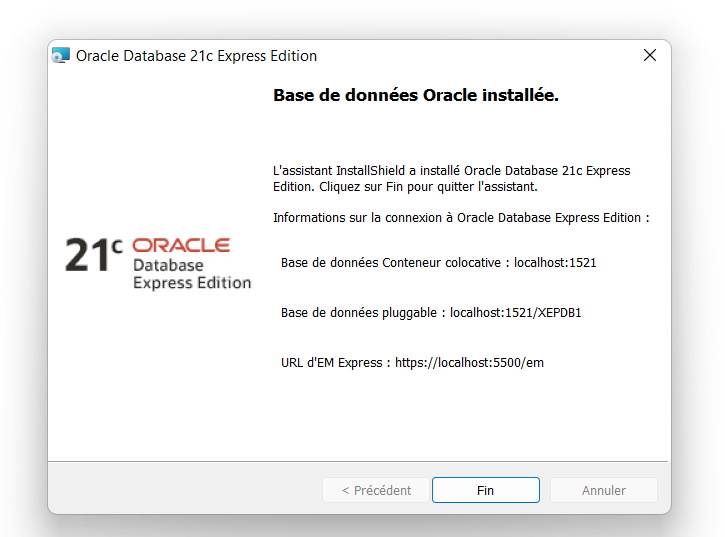Viewport: 725px width, 537px height.
Task: Close the Oracle installer window
Action: pyautogui.click(x=650, y=56)
